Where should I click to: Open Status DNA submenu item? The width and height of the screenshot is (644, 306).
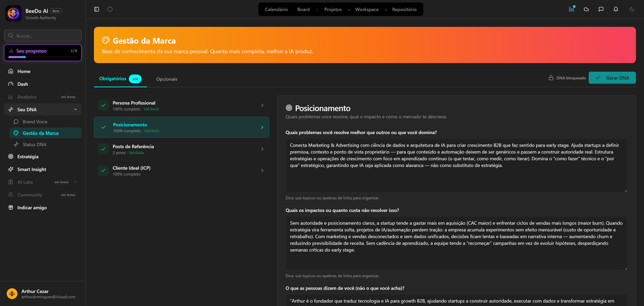pos(45,144)
